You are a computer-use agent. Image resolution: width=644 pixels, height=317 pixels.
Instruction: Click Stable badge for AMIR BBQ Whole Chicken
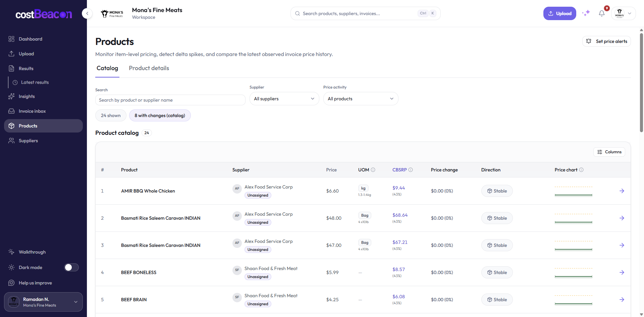click(x=497, y=191)
